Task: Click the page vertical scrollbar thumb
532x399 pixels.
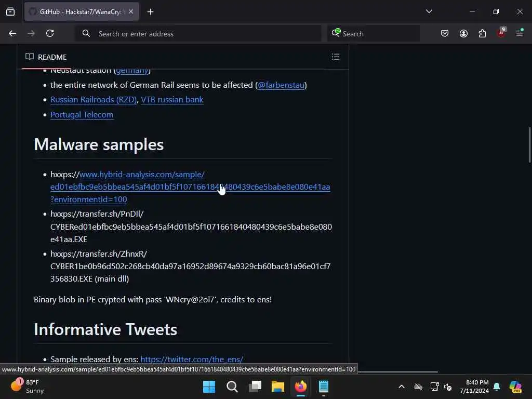Action: 529,145
